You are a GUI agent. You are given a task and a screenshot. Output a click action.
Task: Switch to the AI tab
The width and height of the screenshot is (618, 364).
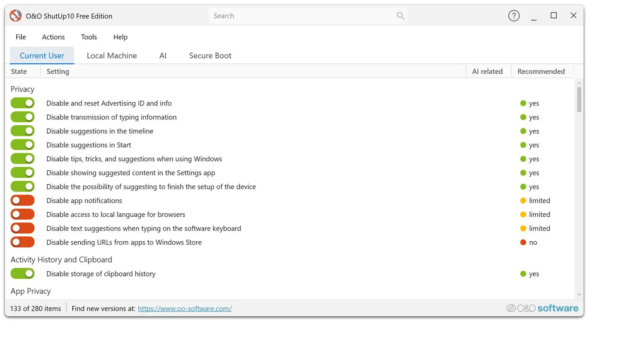pyautogui.click(x=163, y=56)
